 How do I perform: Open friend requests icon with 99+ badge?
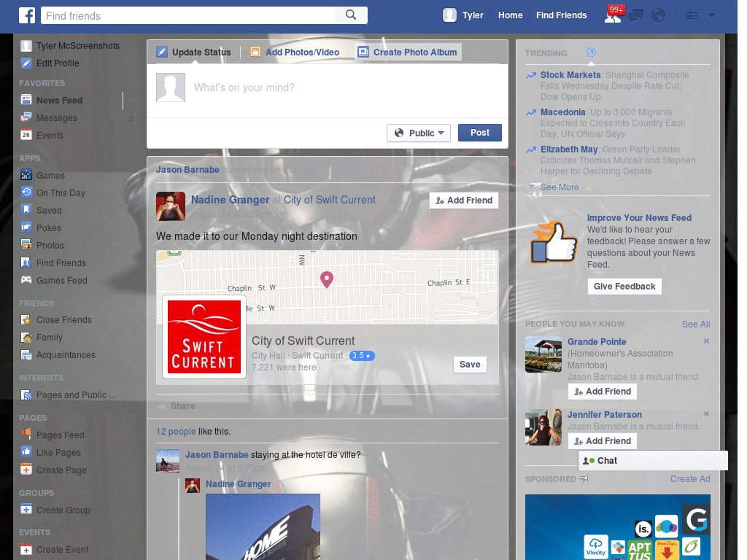[x=613, y=16]
